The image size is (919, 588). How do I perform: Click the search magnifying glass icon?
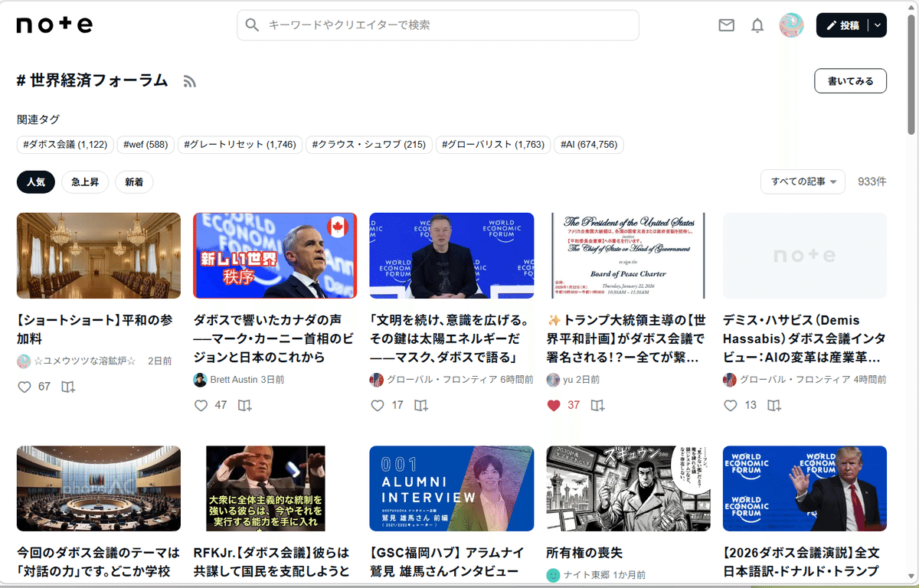(x=252, y=25)
